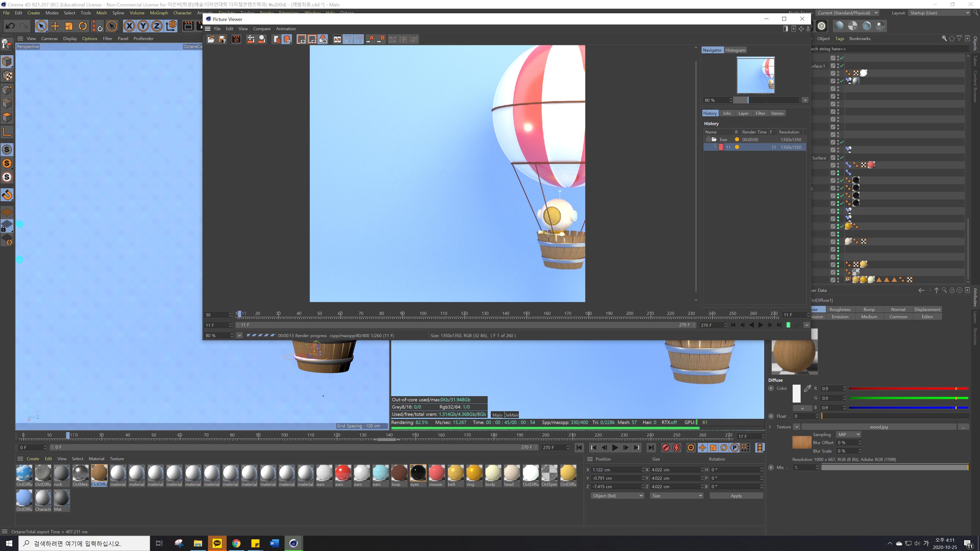This screenshot has width=980, height=551.
Task: Select the Move tool
Action: pos(55,26)
